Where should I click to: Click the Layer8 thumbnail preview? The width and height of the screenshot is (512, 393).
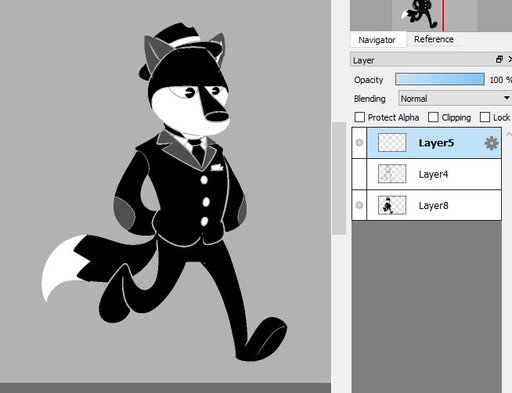(x=392, y=205)
